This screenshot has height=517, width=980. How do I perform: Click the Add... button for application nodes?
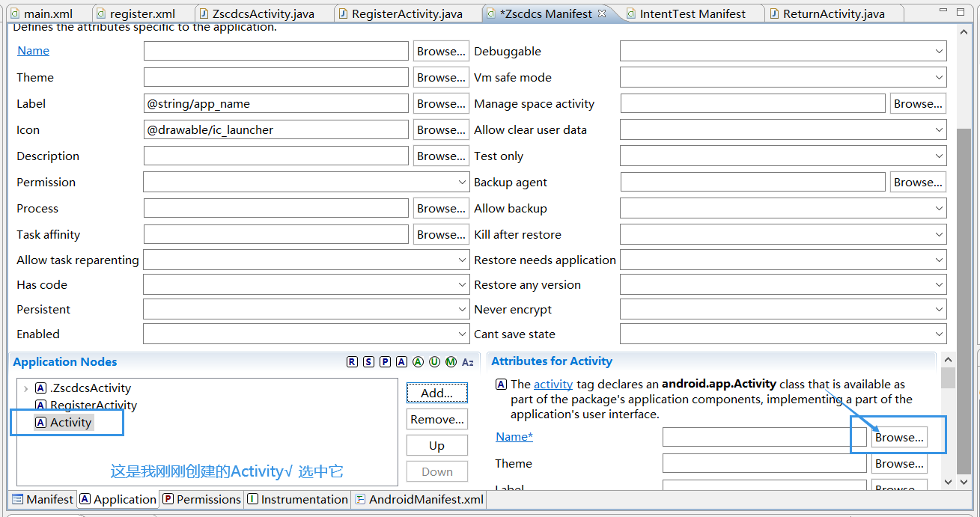tap(437, 393)
